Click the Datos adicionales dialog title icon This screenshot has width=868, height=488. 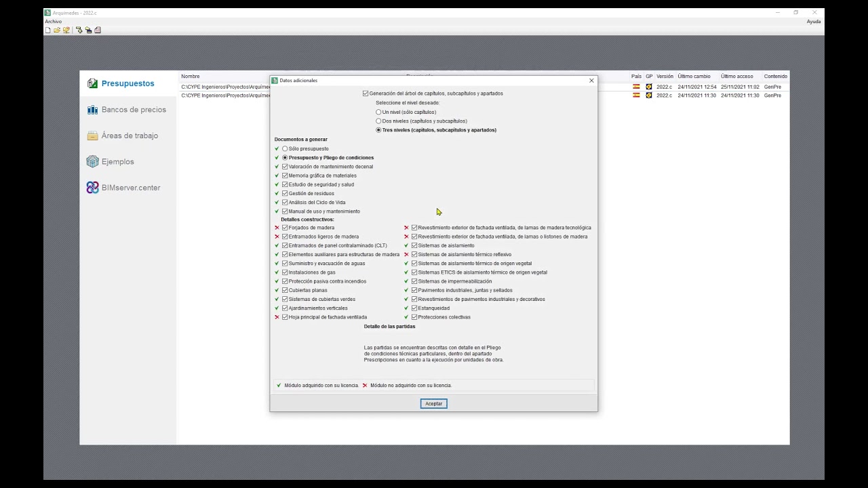tap(275, 81)
